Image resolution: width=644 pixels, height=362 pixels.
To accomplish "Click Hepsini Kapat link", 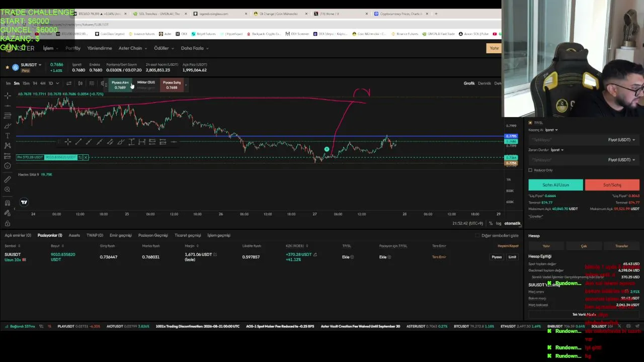I will click(508, 246).
